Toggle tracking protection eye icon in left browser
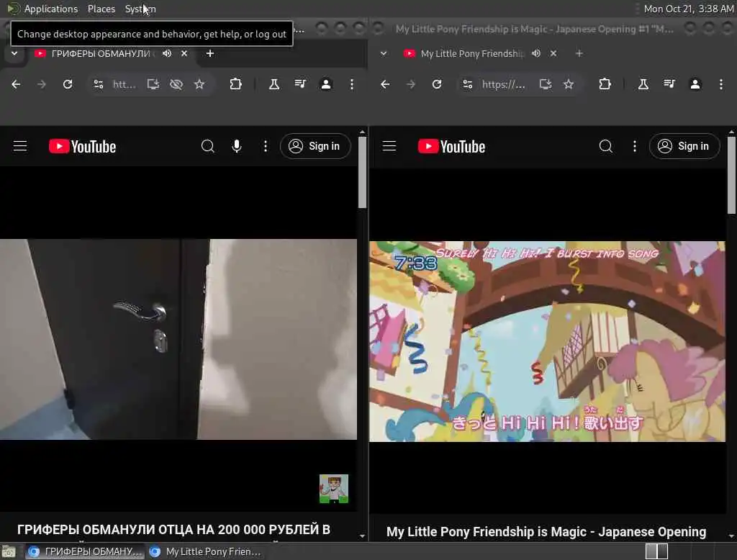Screen dimensions: 737x560 pos(176,84)
